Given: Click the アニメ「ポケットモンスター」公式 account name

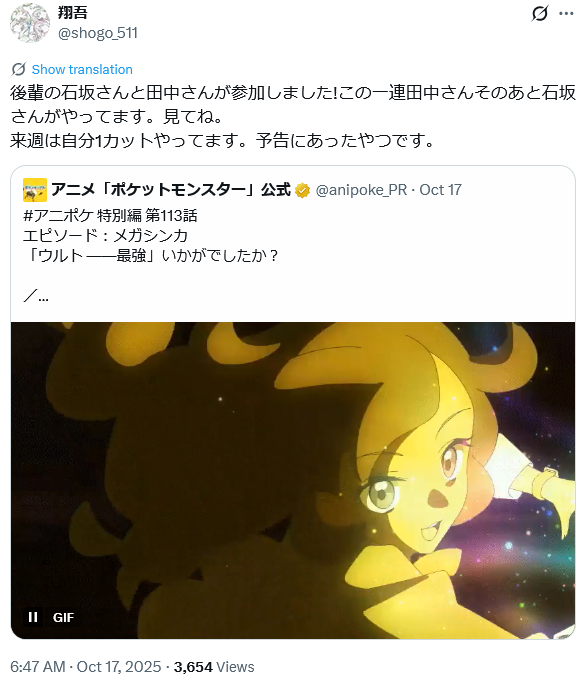Looking at the screenshot, I should 171,190.
